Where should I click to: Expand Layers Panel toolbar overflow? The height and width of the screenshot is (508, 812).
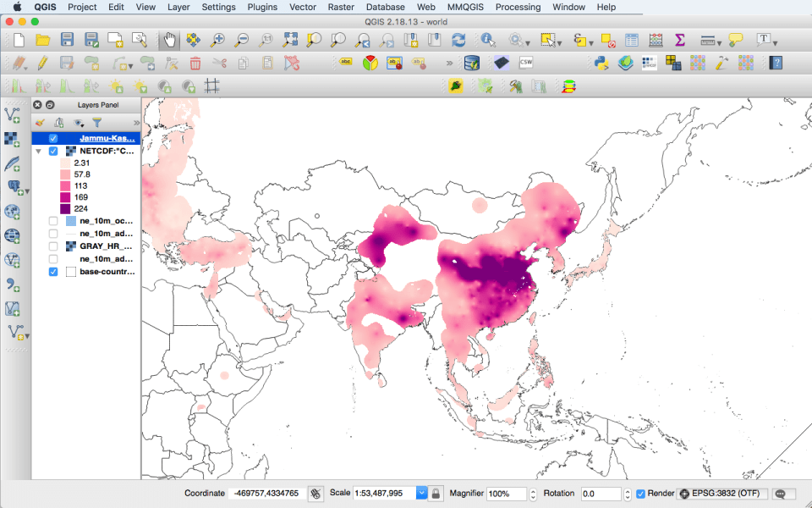click(136, 123)
